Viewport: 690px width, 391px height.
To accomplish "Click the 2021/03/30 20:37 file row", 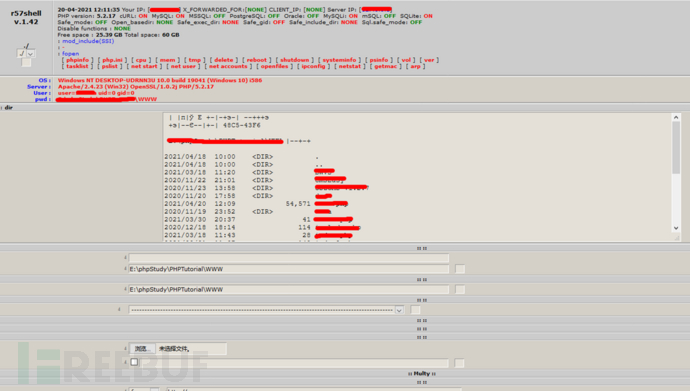I will point(259,219).
